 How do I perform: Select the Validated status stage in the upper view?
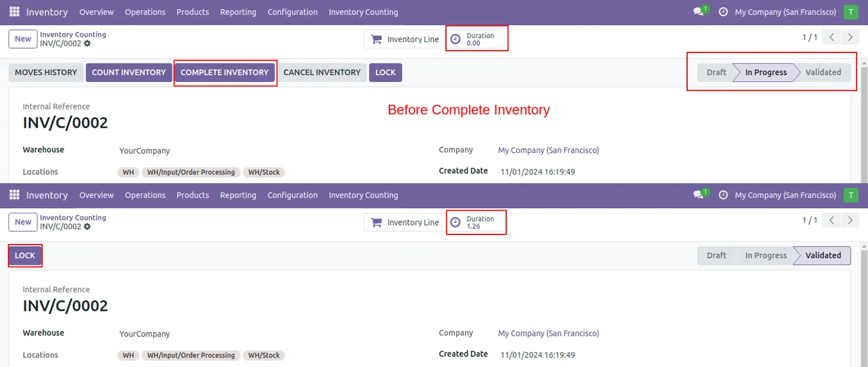823,72
